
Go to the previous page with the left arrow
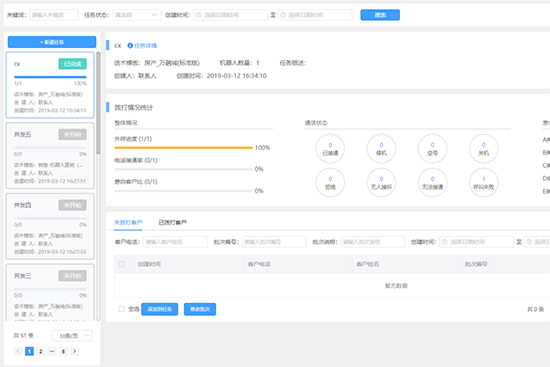pyautogui.click(x=18, y=351)
